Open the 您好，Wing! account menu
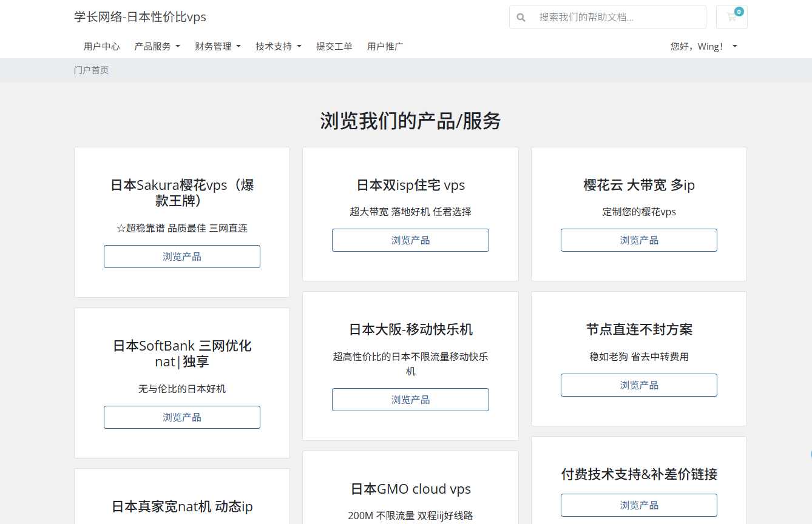812x524 pixels. click(x=703, y=46)
